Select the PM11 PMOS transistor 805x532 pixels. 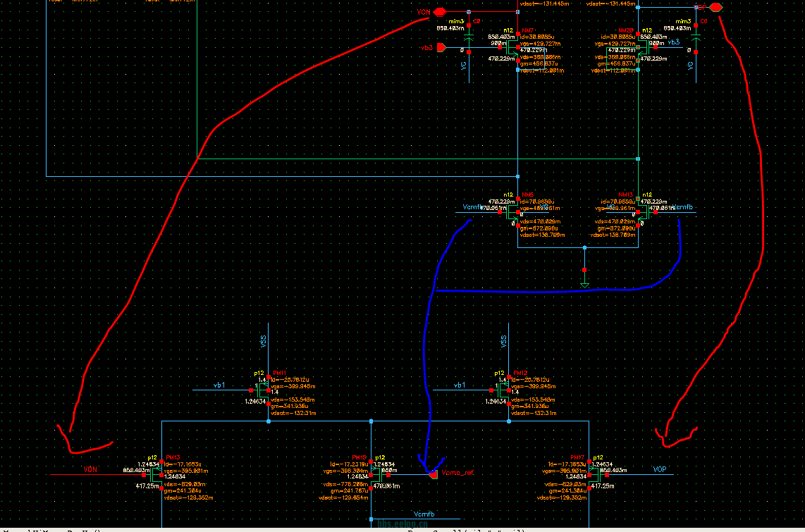(265, 390)
